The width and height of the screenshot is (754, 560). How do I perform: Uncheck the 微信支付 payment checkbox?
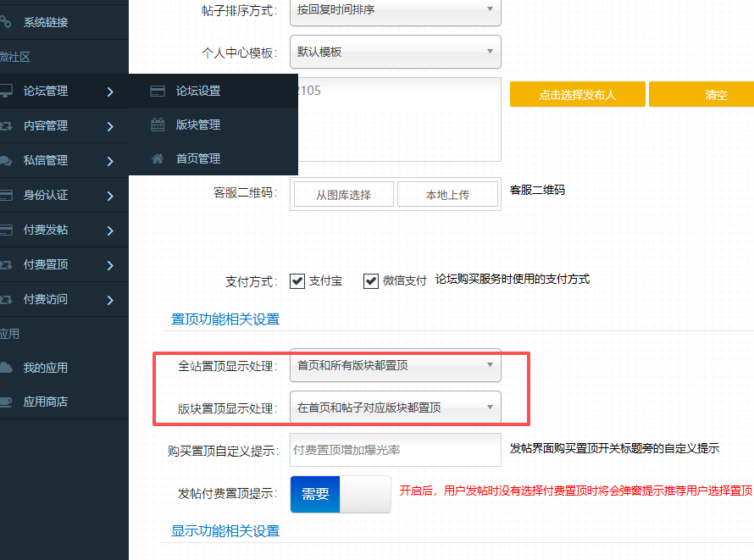click(371, 281)
